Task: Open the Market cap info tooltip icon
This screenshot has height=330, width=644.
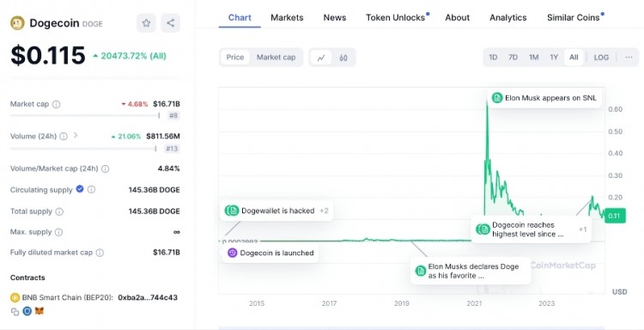Action: [57, 104]
